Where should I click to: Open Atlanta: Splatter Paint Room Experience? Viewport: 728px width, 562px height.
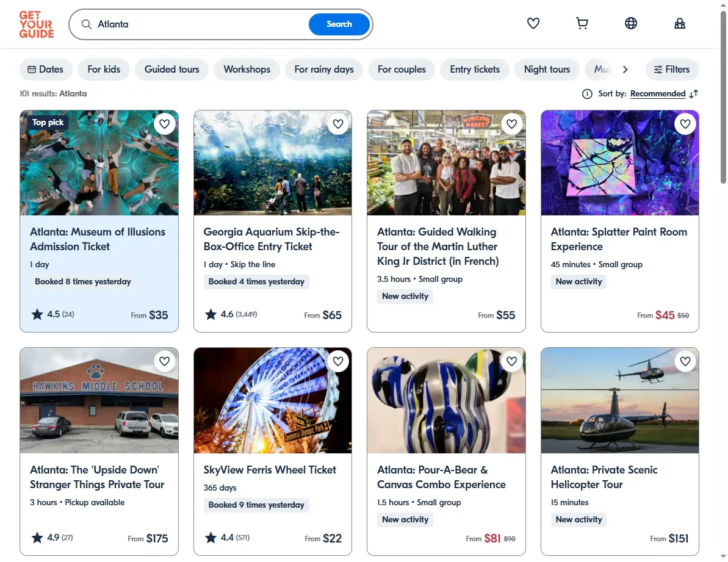click(x=618, y=239)
